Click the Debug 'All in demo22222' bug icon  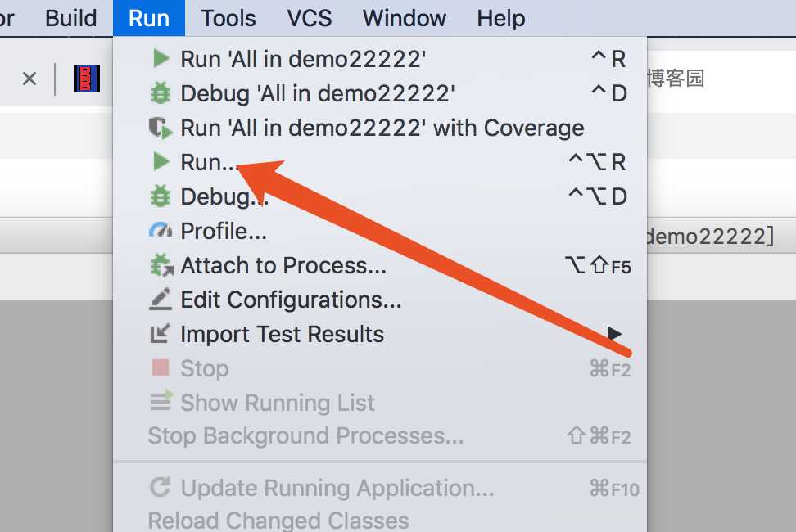click(161, 93)
